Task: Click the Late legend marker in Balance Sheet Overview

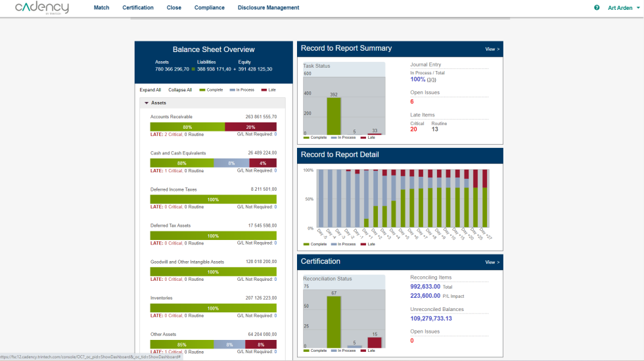Action: pos(264,89)
